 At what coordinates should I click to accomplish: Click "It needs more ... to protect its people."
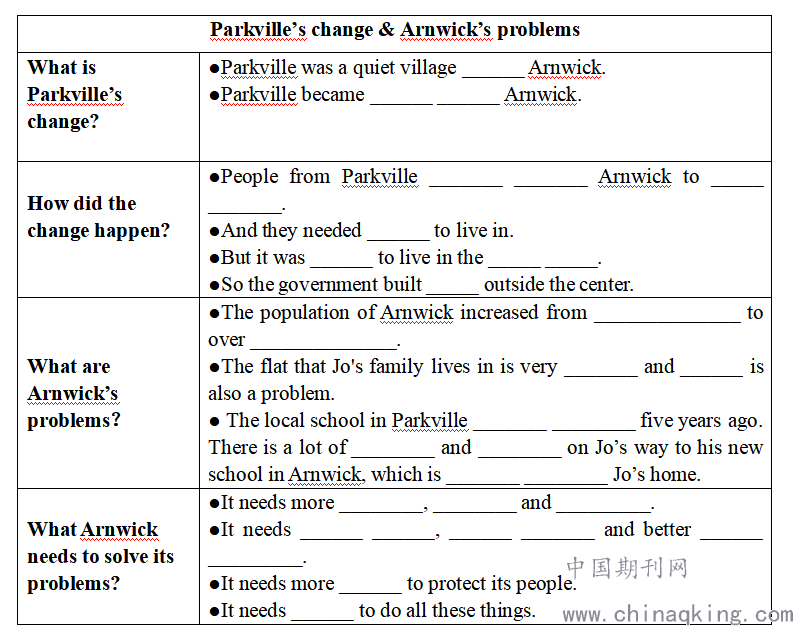point(392,584)
